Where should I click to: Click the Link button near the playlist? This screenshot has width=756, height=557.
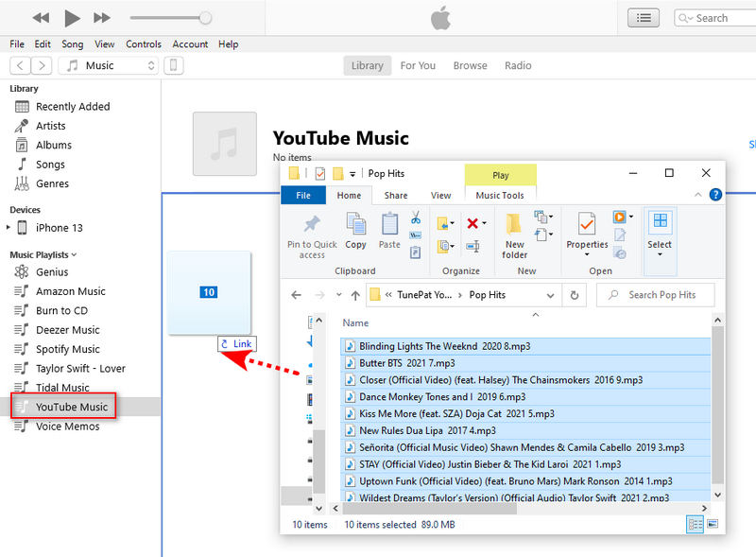click(237, 343)
